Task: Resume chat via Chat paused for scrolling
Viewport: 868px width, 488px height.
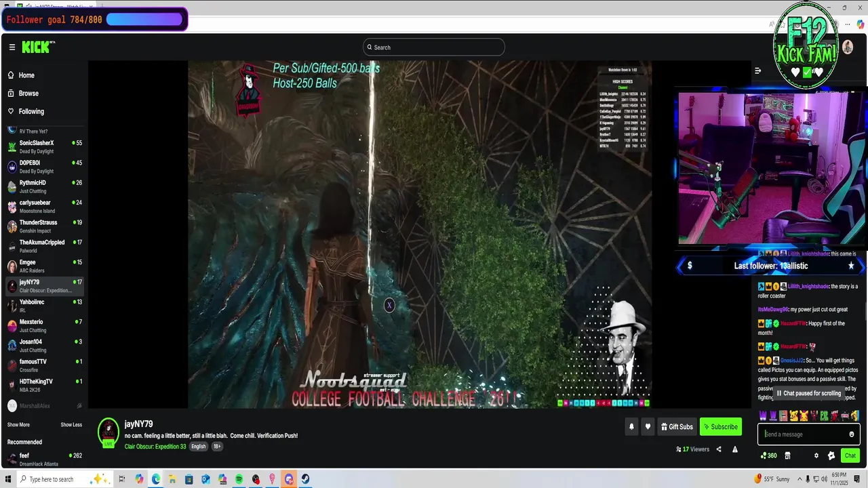Action: pos(808,393)
